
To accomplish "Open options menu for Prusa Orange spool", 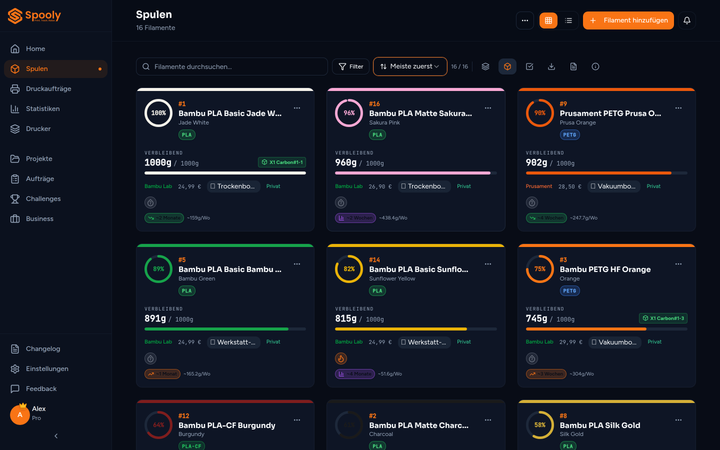I will [678, 108].
